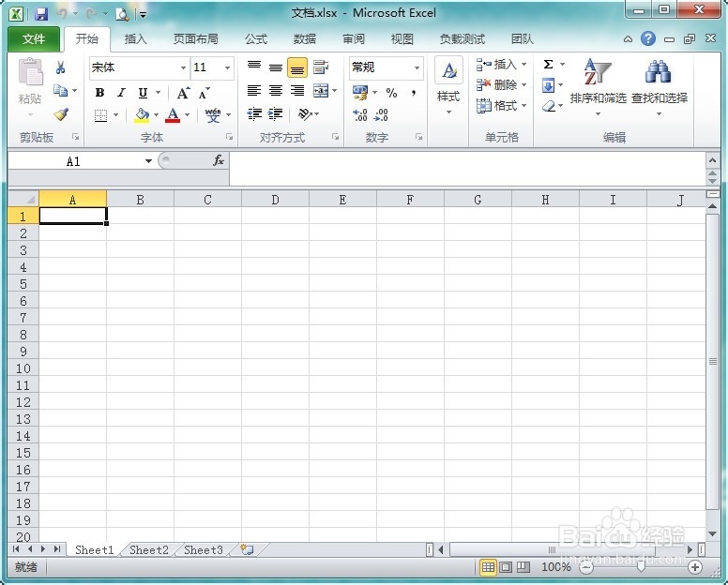Toggle italic formatting
728x585 pixels.
(x=121, y=93)
